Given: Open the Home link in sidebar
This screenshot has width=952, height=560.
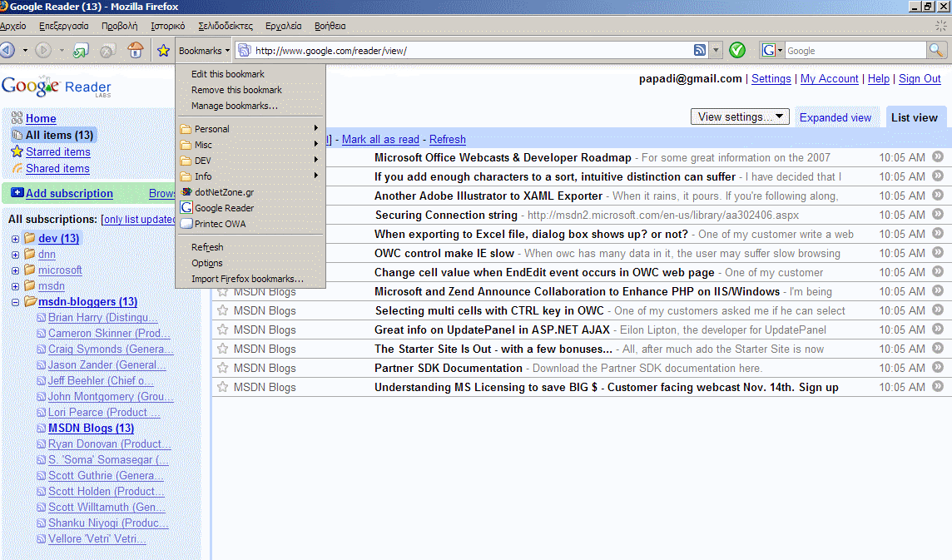Looking at the screenshot, I should 41,118.
